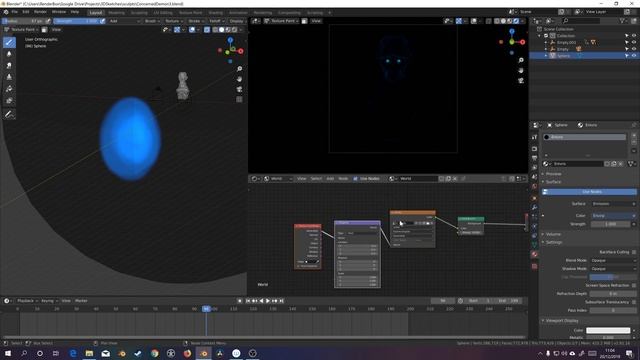Toggle Backface Culling checkbox
This screenshot has height=360, width=640.
click(634, 252)
